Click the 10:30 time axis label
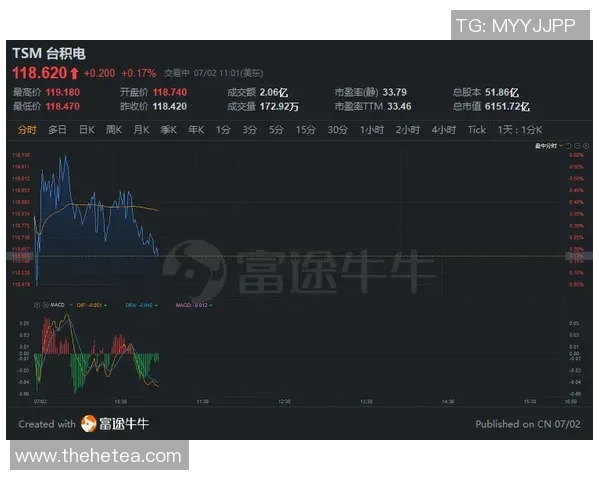This screenshot has width=600, height=480. click(x=121, y=402)
